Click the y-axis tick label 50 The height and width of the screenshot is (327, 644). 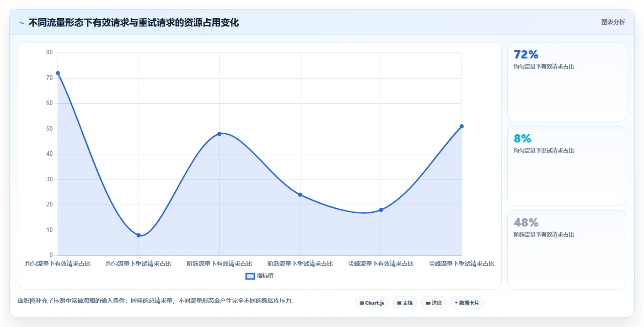coord(49,129)
